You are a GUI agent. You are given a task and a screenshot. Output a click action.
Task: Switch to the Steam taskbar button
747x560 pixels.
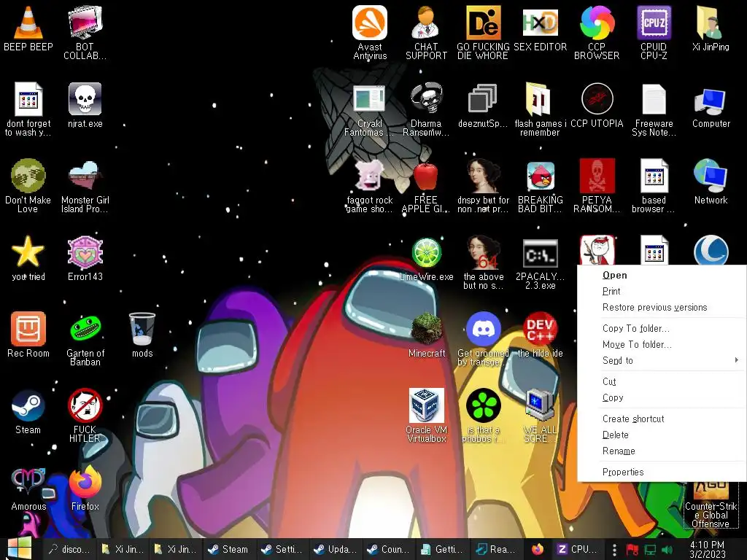(x=229, y=550)
